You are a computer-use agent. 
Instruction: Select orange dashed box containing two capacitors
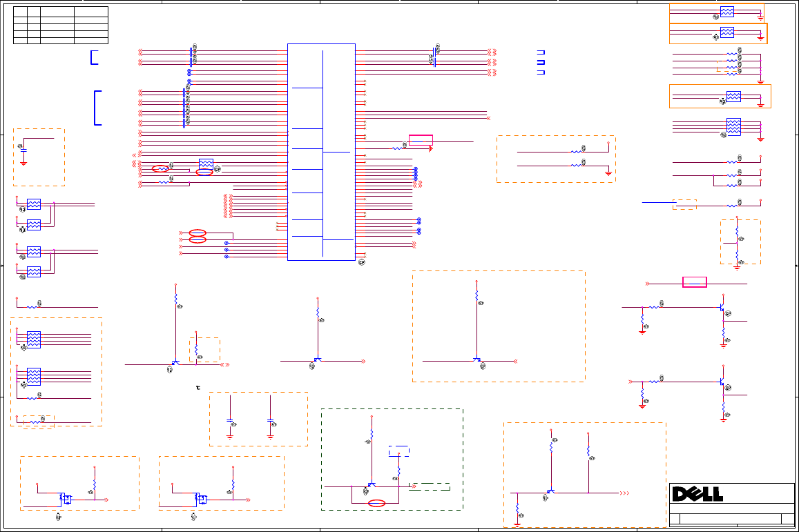(258, 419)
